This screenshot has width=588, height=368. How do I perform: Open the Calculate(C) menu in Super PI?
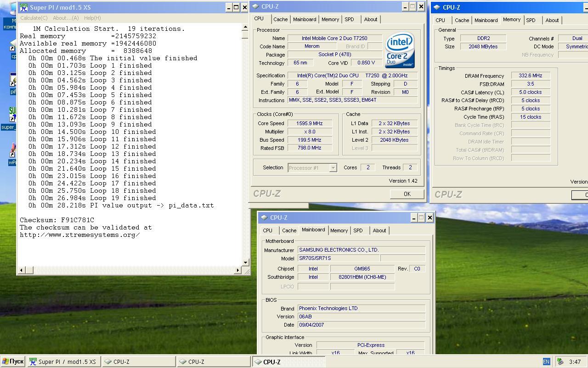[34, 18]
